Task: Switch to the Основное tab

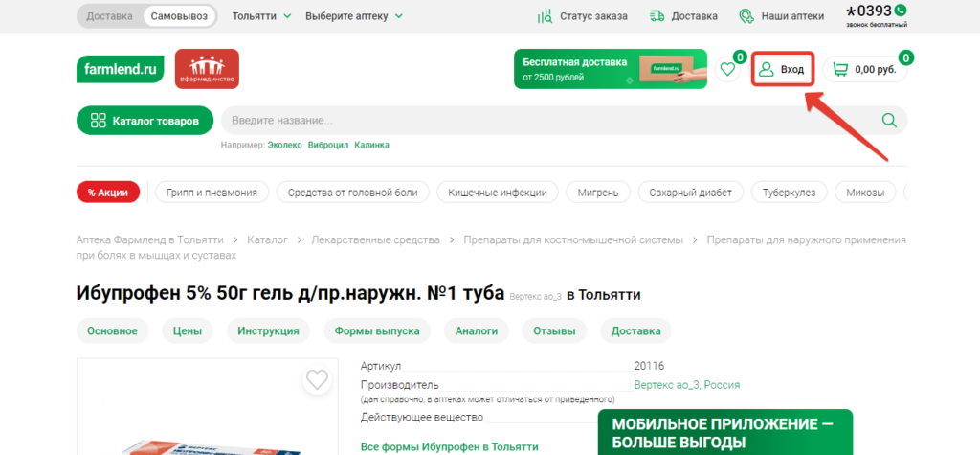Action: 113,331
